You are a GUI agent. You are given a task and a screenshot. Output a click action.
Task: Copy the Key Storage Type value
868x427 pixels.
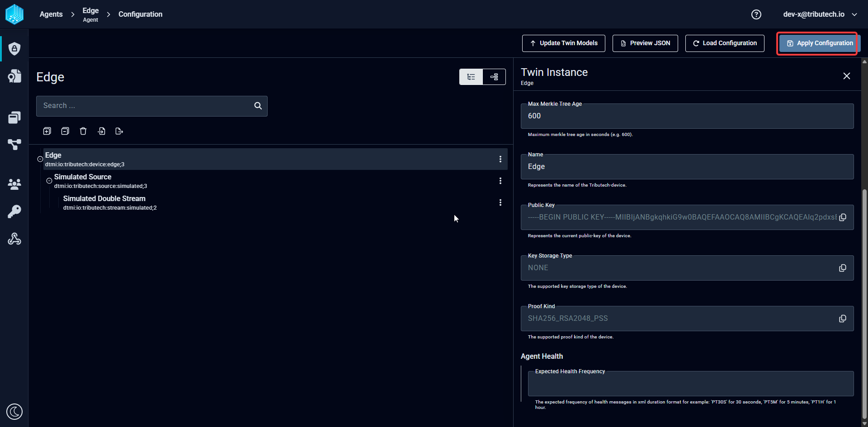[843, 268]
